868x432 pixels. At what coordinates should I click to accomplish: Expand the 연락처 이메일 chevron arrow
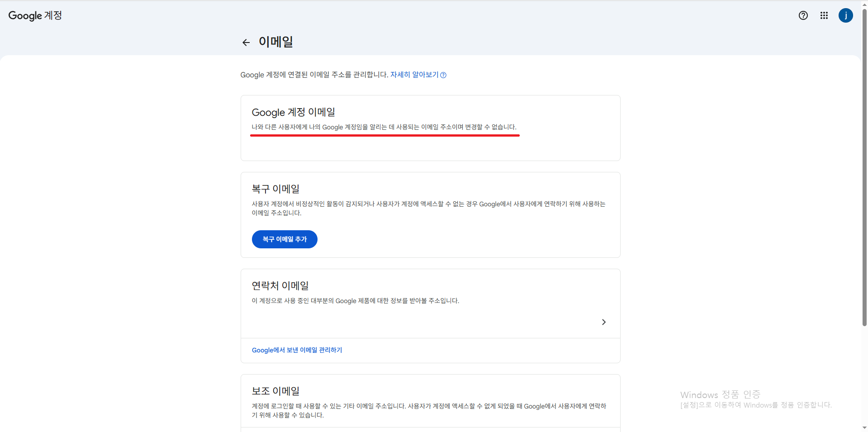[604, 322]
